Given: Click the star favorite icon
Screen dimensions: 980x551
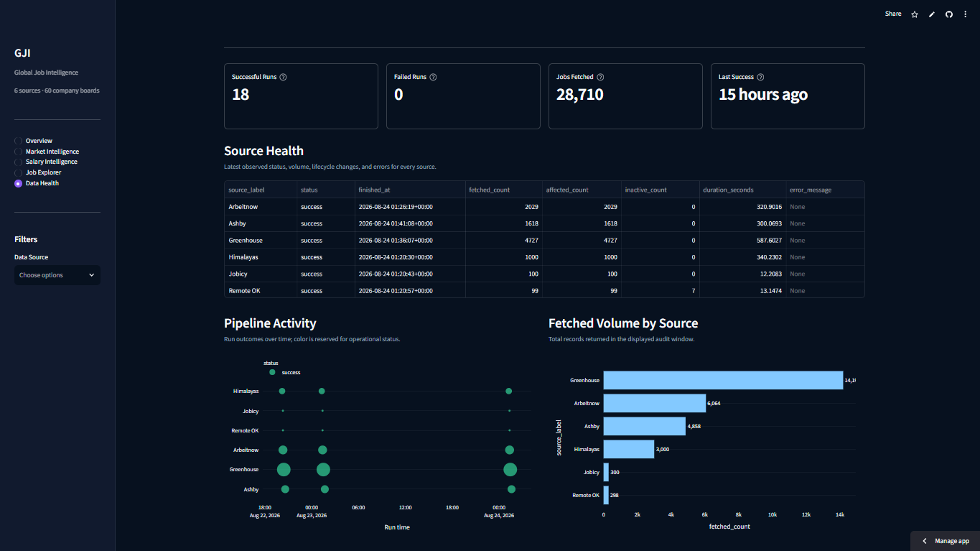Looking at the screenshot, I should point(915,14).
